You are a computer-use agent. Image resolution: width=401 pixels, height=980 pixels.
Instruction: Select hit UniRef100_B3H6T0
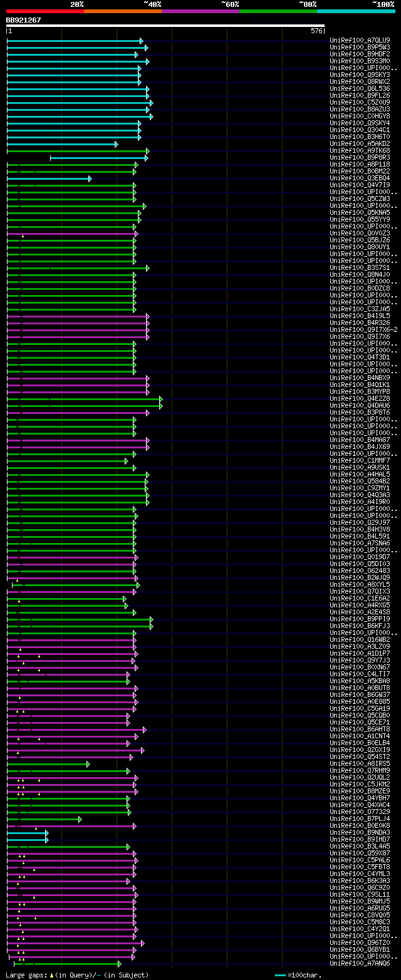[360, 137]
